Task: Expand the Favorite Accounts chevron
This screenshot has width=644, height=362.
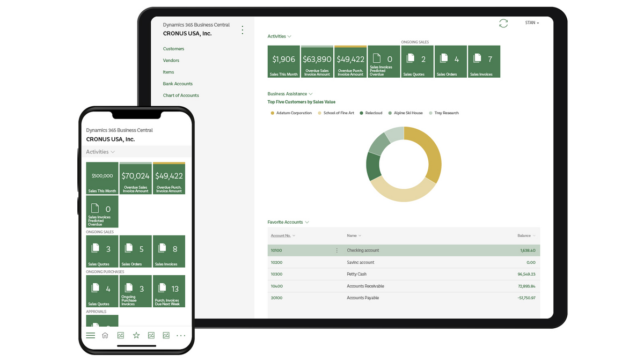Action: pyautogui.click(x=307, y=222)
